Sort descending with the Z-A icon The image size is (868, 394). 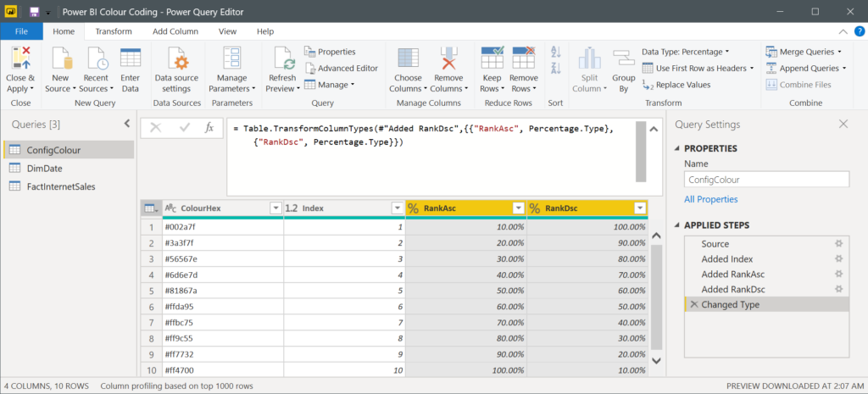pos(556,68)
